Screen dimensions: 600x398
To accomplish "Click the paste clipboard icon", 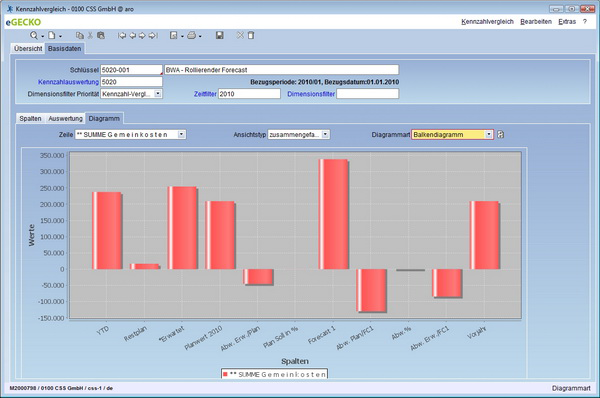I will 101,35.
